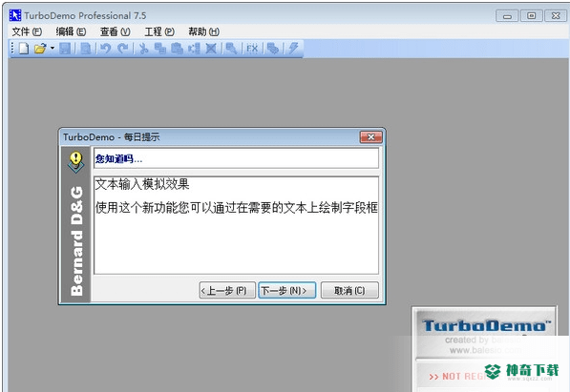570x392 pixels.
Task: Click the insert slide toolbar icon
Action: pyautogui.click(x=194, y=49)
